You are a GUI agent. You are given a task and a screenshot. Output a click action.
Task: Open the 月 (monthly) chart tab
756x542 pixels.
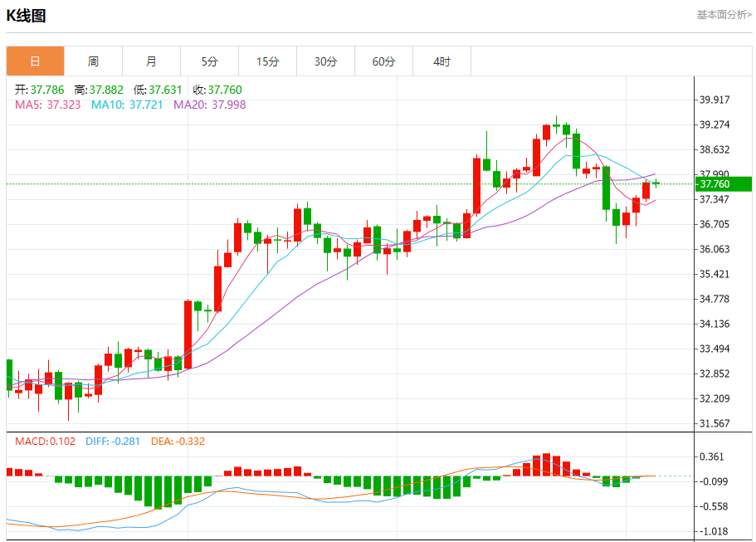(x=151, y=61)
